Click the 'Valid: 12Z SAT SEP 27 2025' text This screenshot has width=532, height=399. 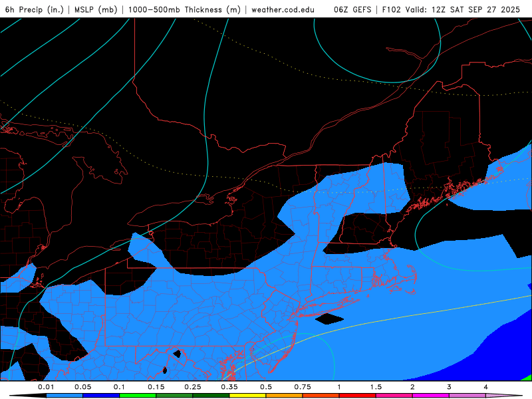point(462,10)
